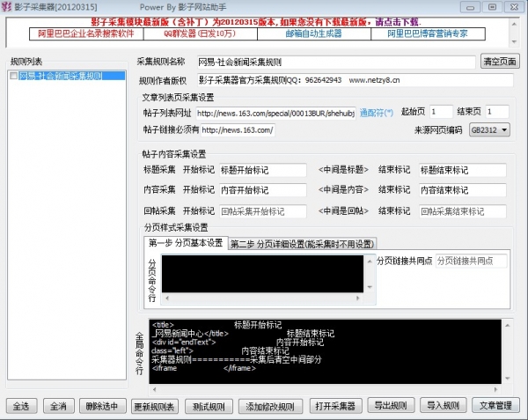Switch to 第二步 分页详细设置 tab

click(x=302, y=244)
